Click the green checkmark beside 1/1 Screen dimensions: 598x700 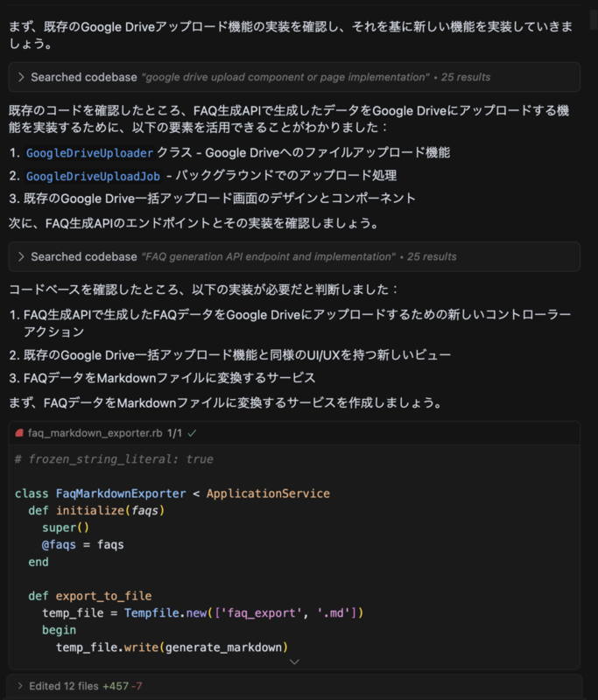[192, 433]
